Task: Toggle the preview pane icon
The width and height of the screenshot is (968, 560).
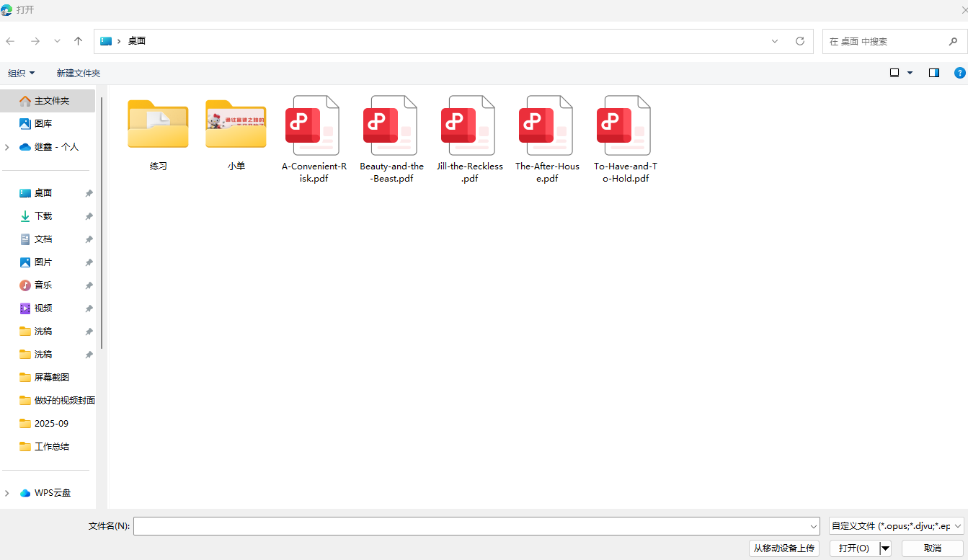Action: coord(934,73)
